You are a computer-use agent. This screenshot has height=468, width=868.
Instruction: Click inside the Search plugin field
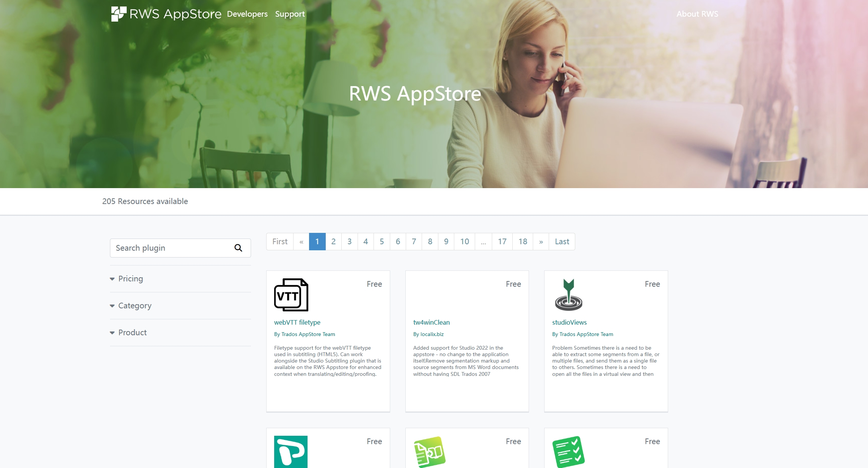point(171,248)
